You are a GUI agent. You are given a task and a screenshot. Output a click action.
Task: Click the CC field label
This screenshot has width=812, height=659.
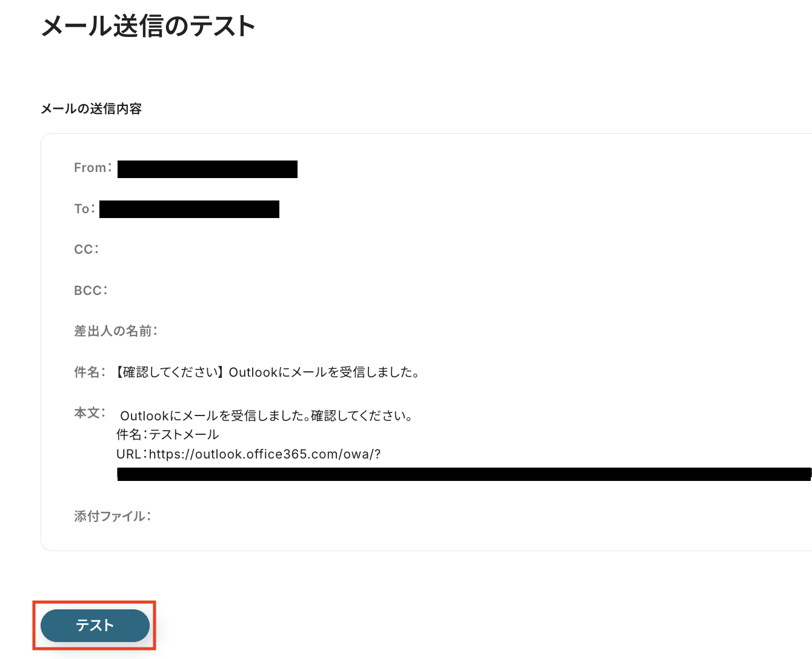(87, 250)
